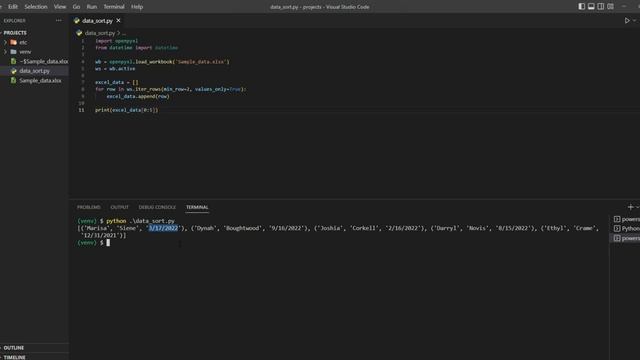This screenshot has width=640, height=360.
Task: Expand the venv folder
Action: (5, 52)
